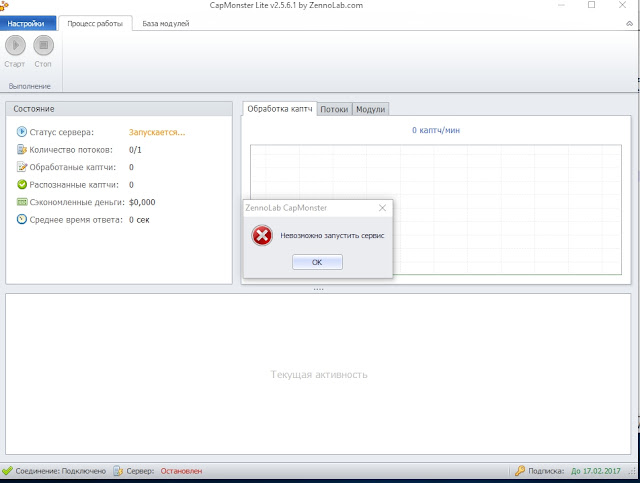Click the Сервер icon in status bar
The image size is (640, 483).
(118, 471)
